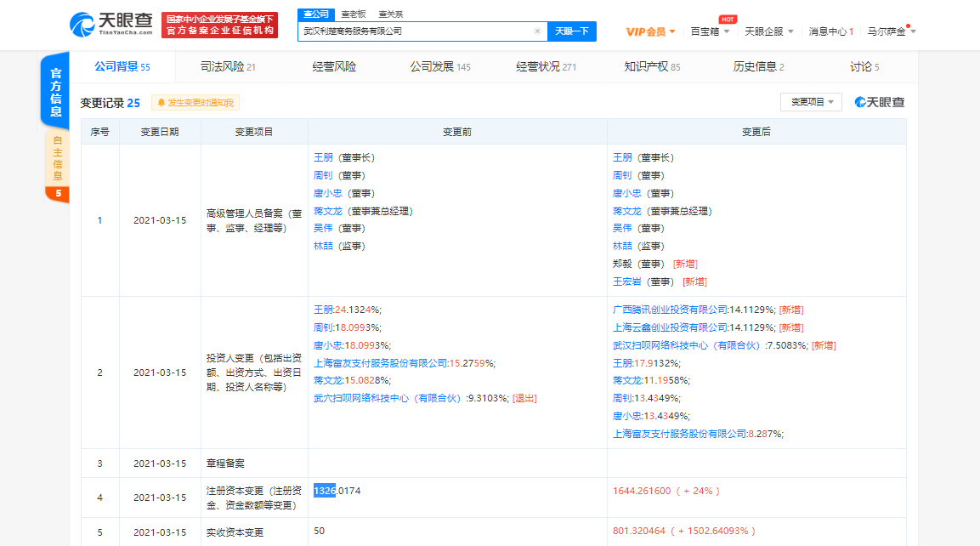980x546 pixels.
Task: Click into the company search input field
Action: [416, 31]
